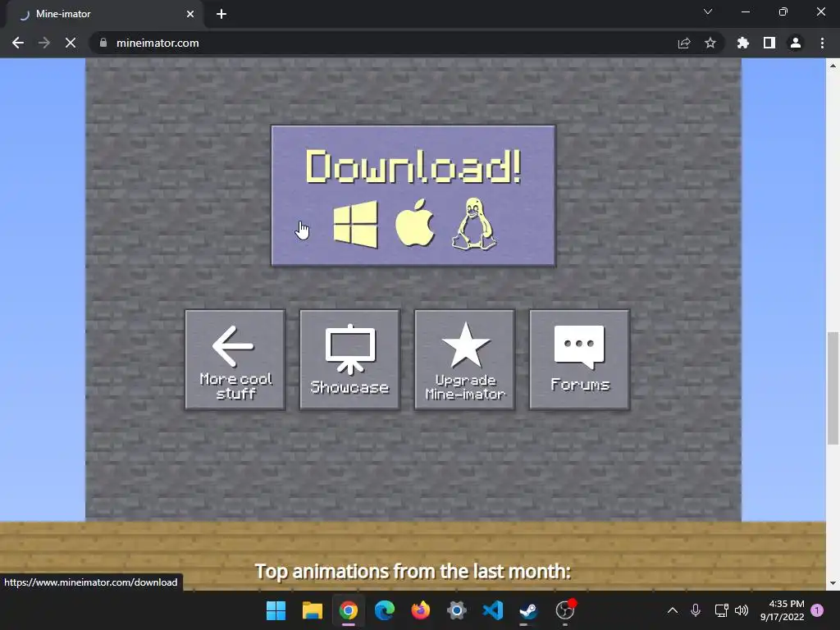Open File Explorer from taskbar
Viewport: 840px width, 630px height.
tap(313, 610)
